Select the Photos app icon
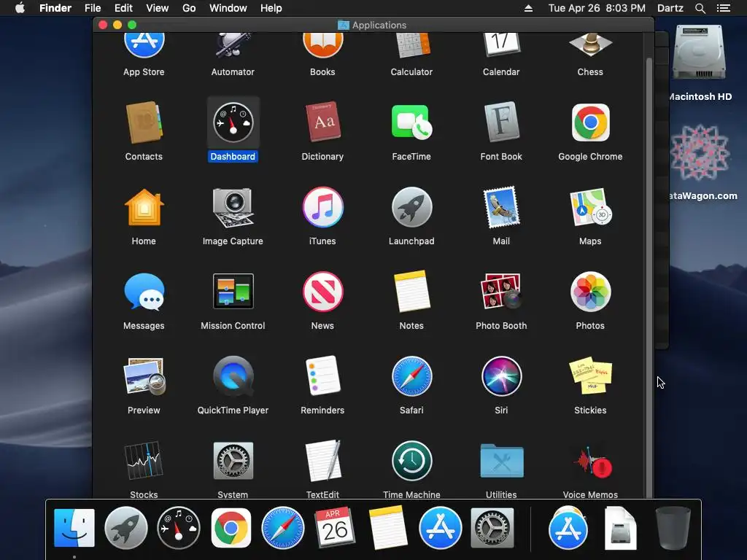The width and height of the screenshot is (747, 560). 590,292
